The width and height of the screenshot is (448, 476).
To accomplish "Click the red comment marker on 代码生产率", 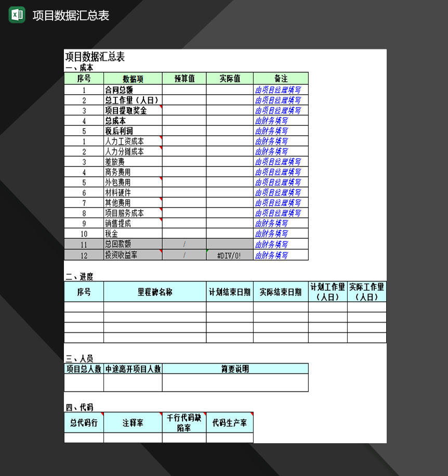I will click(x=252, y=415).
